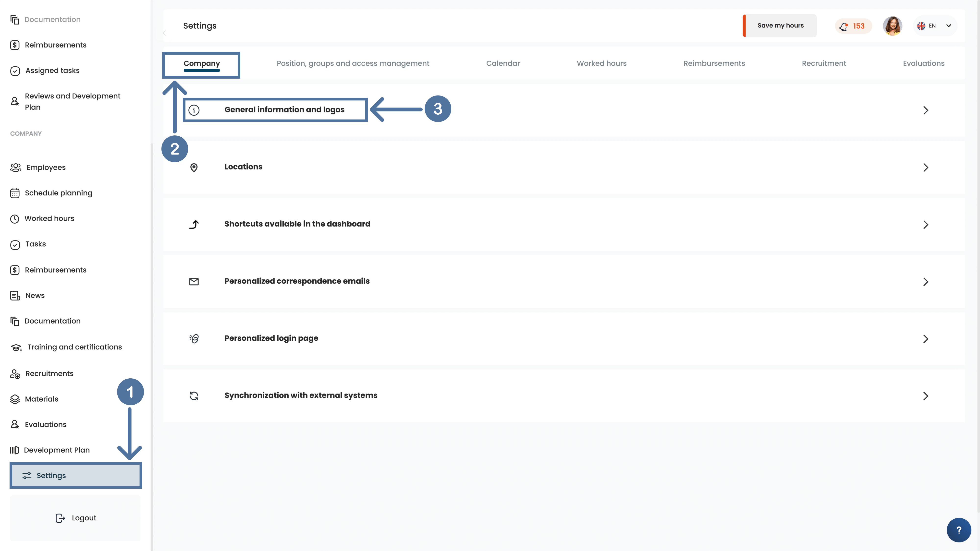Image resolution: width=980 pixels, height=551 pixels.
Task: Switch to the Recruitment tab
Action: (x=824, y=63)
